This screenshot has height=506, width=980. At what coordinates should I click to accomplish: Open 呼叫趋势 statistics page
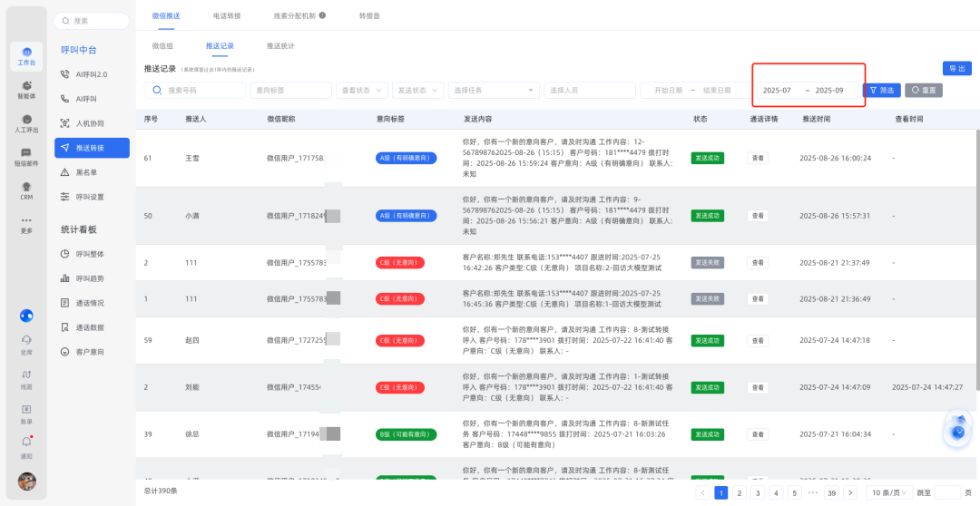click(x=89, y=278)
